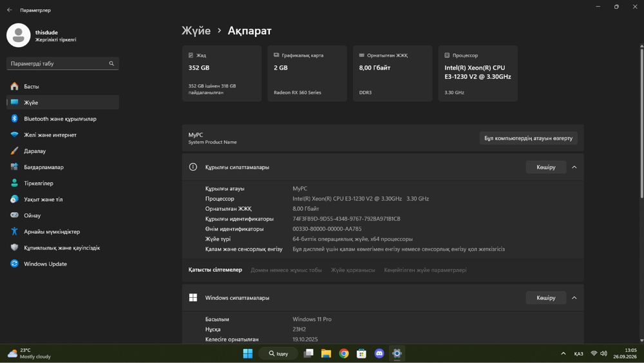Click the product ID 00330-80000-00000-AA785

pos(327,229)
